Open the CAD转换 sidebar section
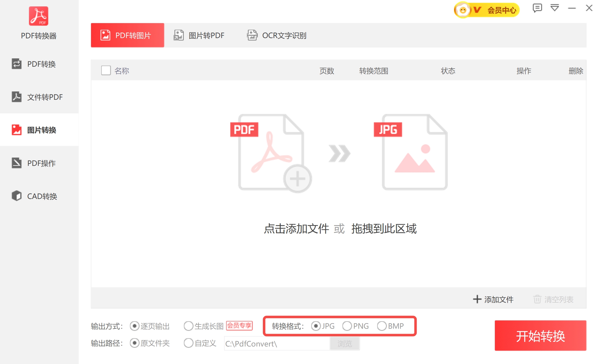 click(x=39, y=196)
